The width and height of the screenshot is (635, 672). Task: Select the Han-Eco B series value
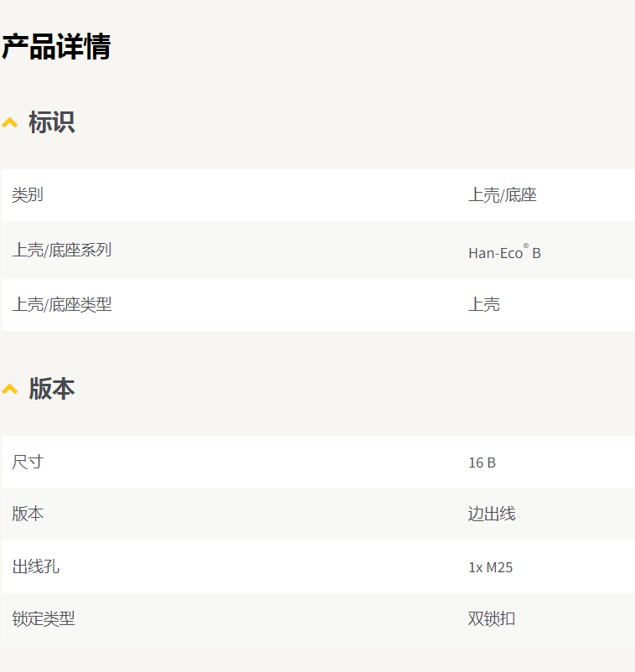click(x=504, y=252)
